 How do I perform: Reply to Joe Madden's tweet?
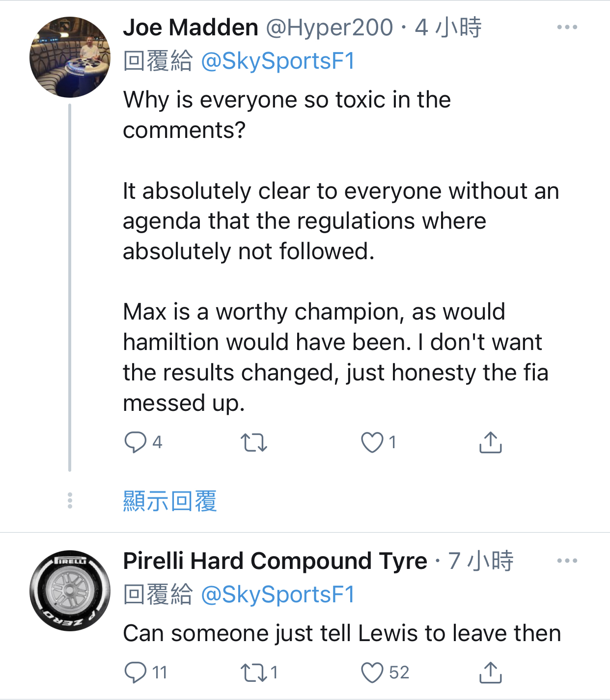point(136,442)
